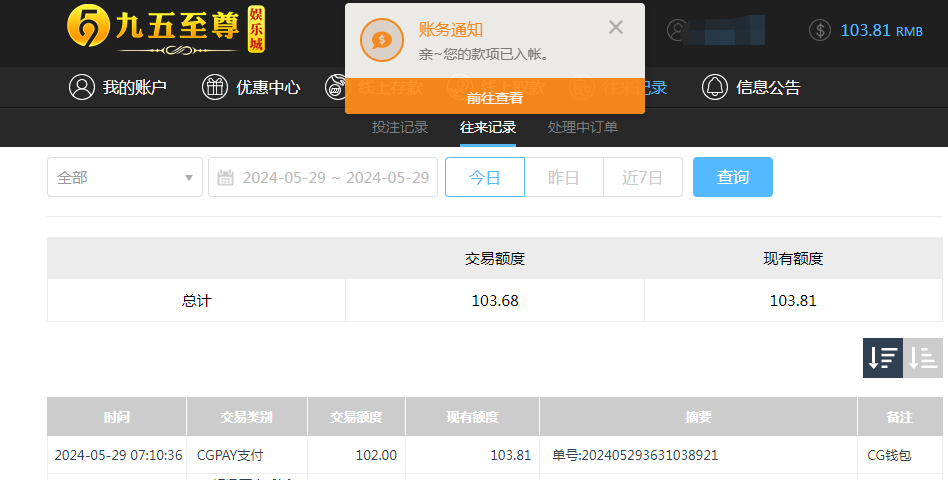
Task: Click the calendar icon in date field
Action: pos(225,178)
